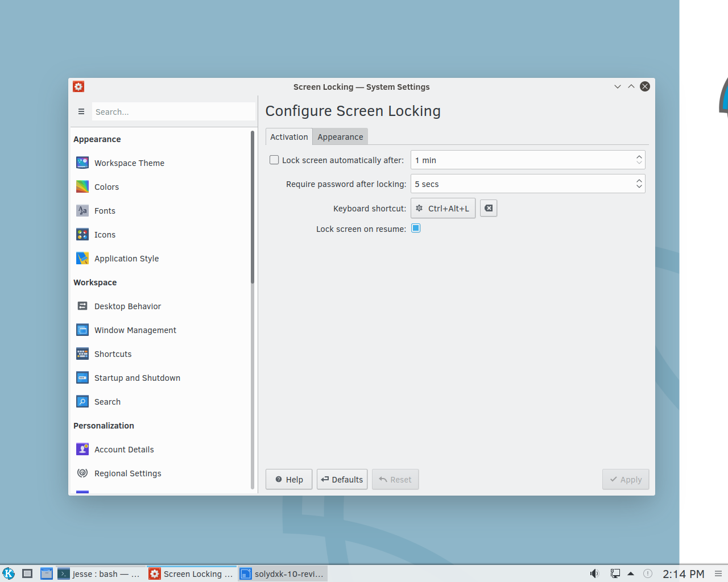This screenshot has height=582, width=728.
Task: Open the Search settings module icon
Action: [82, 402]
